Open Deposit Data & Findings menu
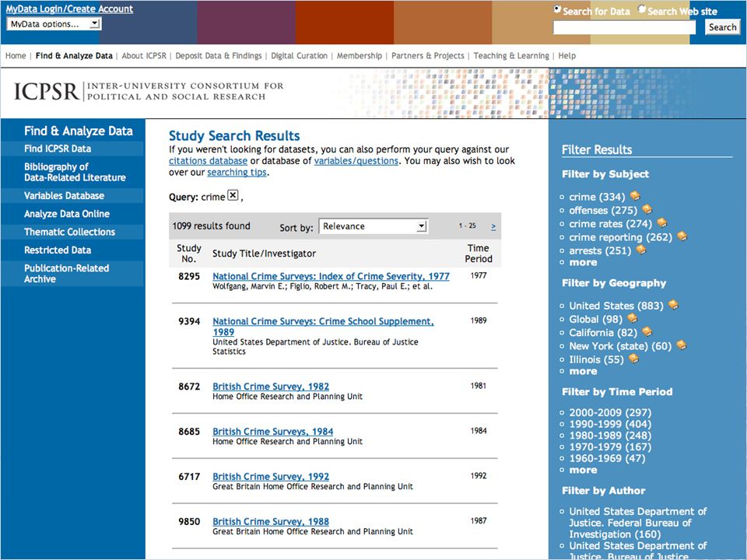This screenshot has width=747, height=560. click(218, 56)
